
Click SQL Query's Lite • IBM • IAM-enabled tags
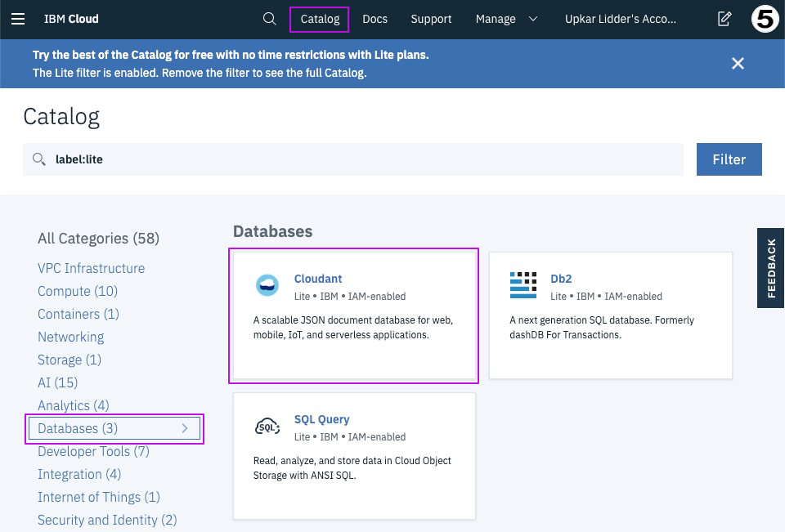coord(350,437)
